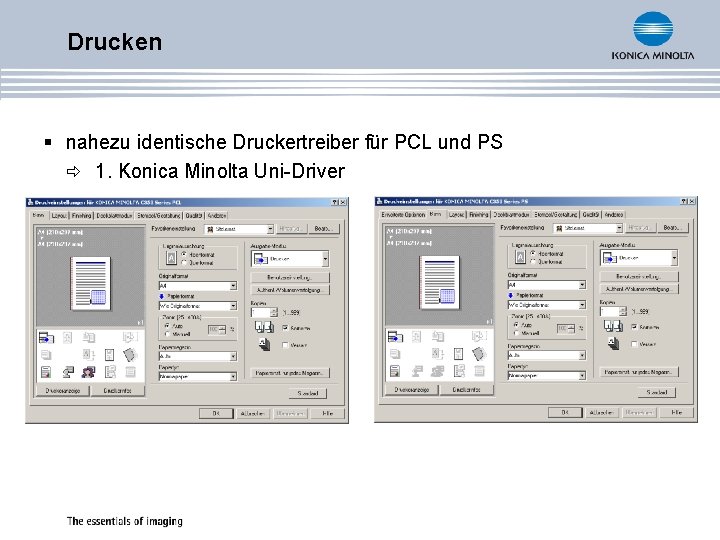Click Abbrechen in PCL window
This screenshot has width=720, height=540.
[x=253, y=414]
